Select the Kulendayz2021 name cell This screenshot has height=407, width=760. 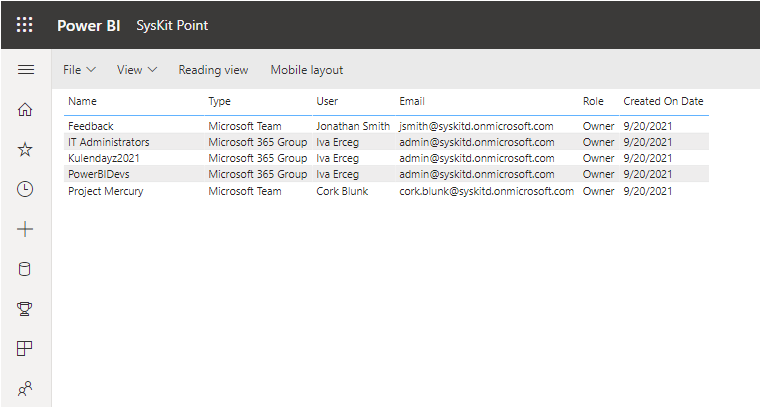(104, 158)
